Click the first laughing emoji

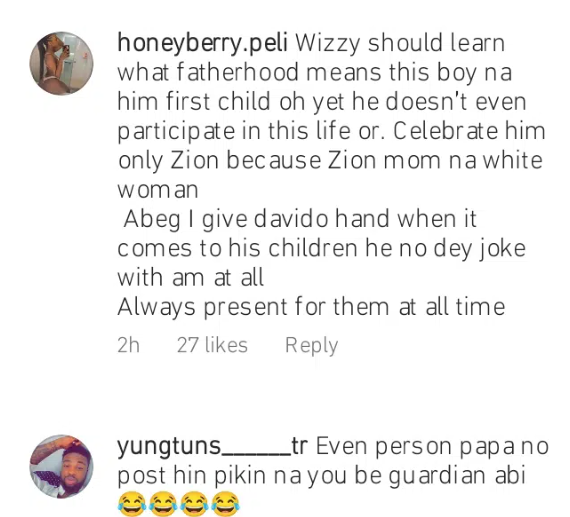point(132,504)
